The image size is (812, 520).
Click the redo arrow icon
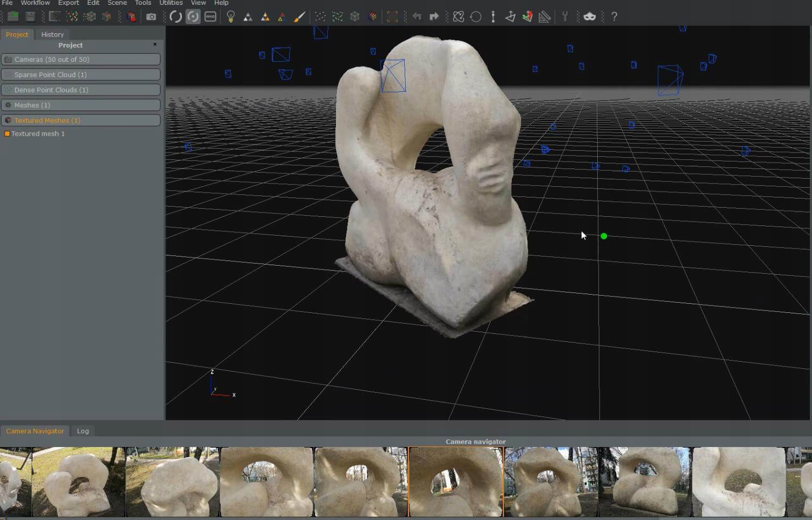[x=434, y=17]
